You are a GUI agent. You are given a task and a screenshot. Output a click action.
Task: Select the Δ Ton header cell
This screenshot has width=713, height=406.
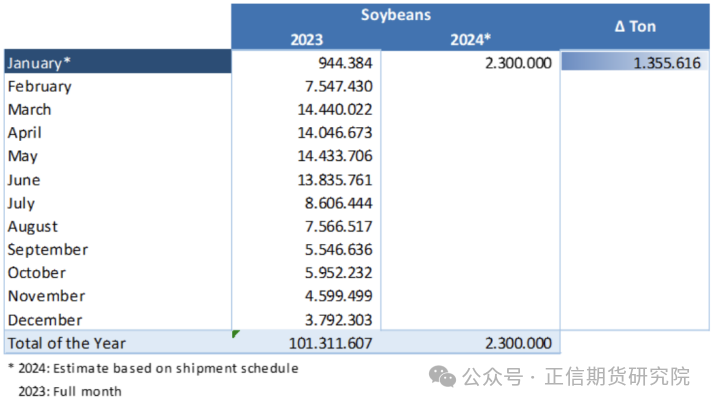tap(635, 26)
